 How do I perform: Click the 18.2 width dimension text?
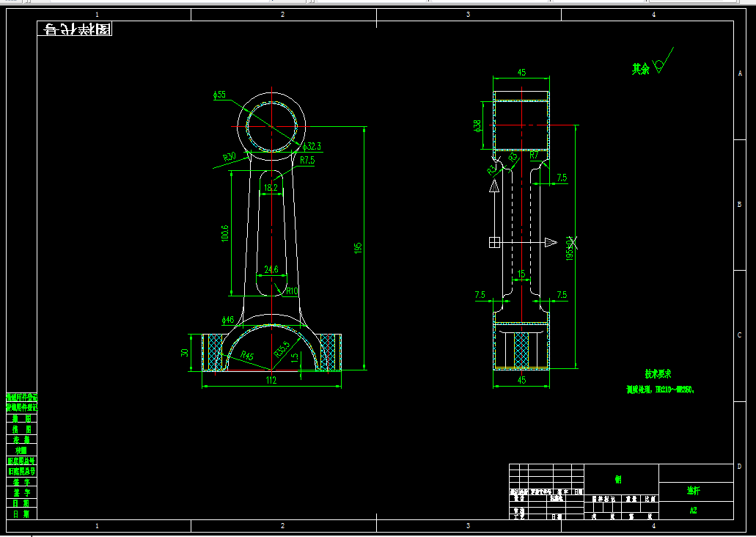[271, 188]
